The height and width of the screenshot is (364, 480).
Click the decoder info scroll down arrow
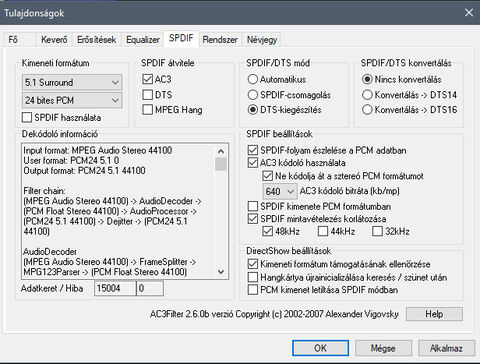pos(221,272)
